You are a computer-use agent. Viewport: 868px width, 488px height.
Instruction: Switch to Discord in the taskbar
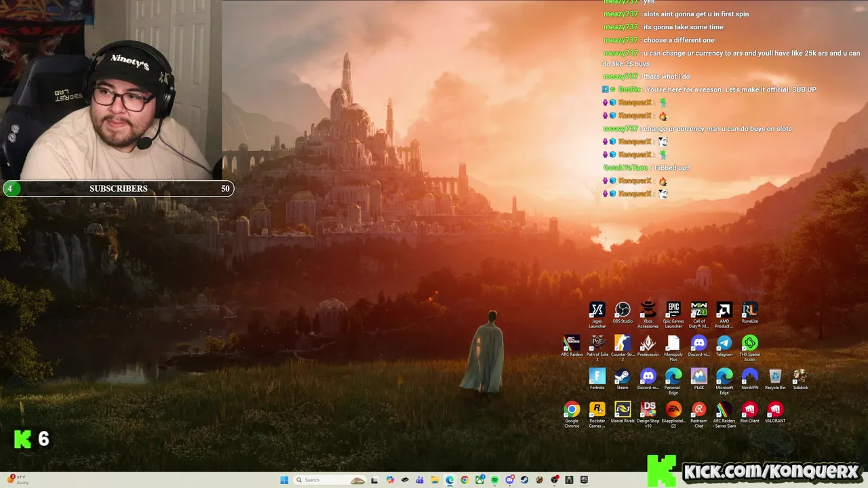509,480
